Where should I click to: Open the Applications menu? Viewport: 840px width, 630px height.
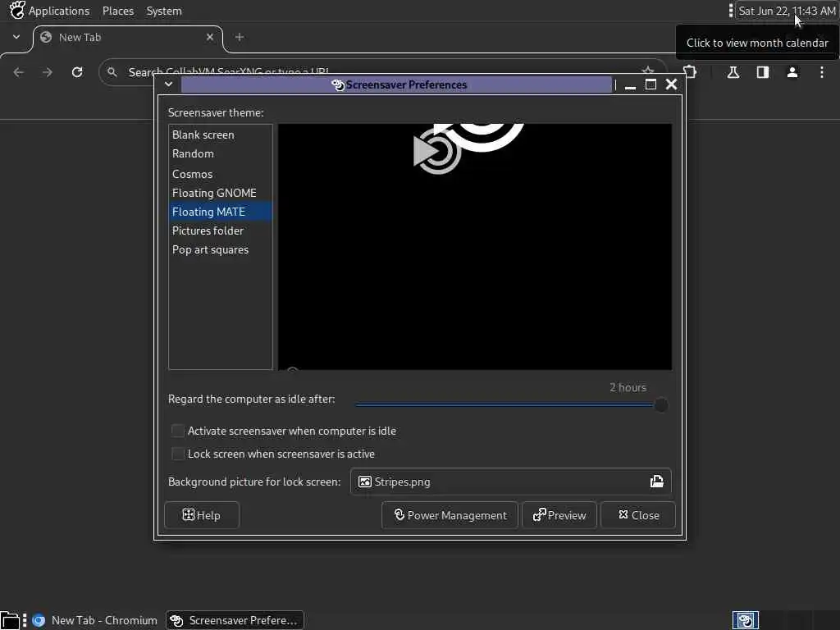click(x=59, y=11)
